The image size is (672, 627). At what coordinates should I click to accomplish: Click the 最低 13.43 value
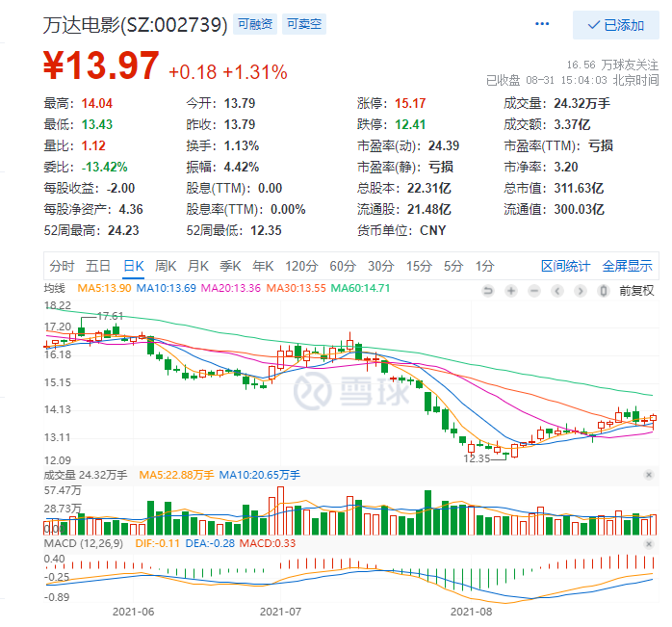point(97,124)
